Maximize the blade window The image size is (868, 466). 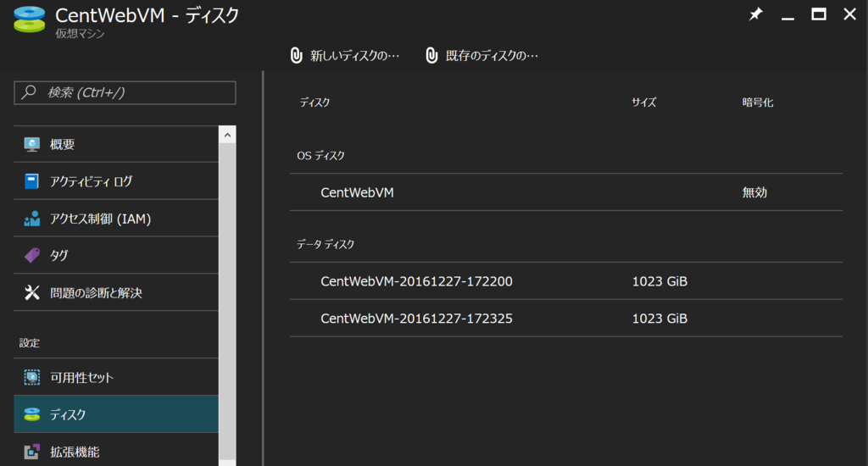pyautogui.click(x=819, y=14)
